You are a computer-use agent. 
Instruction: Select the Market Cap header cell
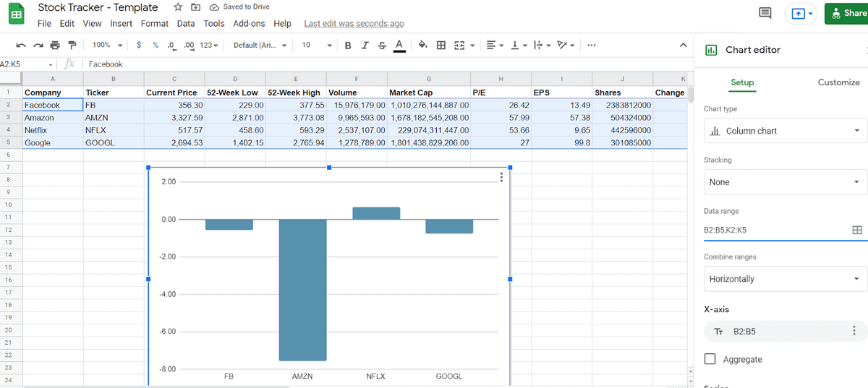click(429, 92)
